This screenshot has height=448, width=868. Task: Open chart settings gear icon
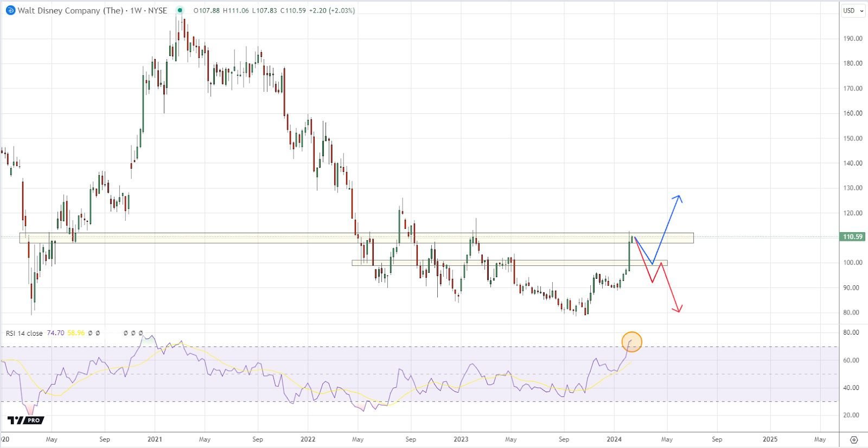[853, 439]
